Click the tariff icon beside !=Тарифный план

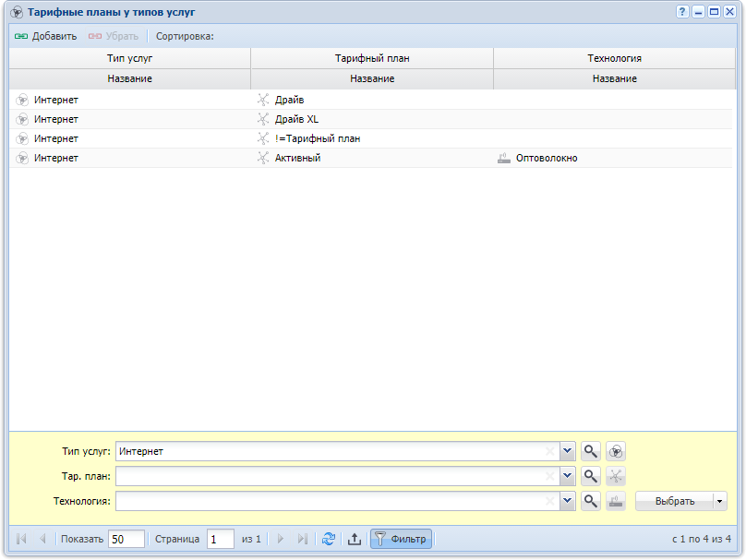click(263, 138)
